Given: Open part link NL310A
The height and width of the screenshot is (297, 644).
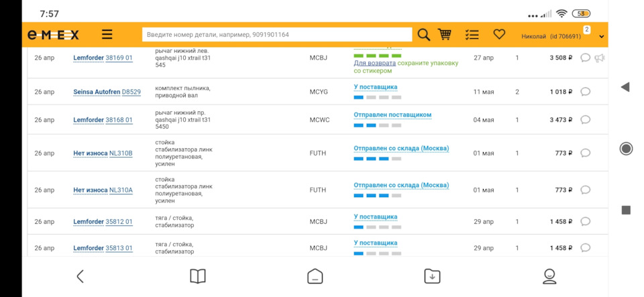Looking at the screenshot, I should point(121,190).
